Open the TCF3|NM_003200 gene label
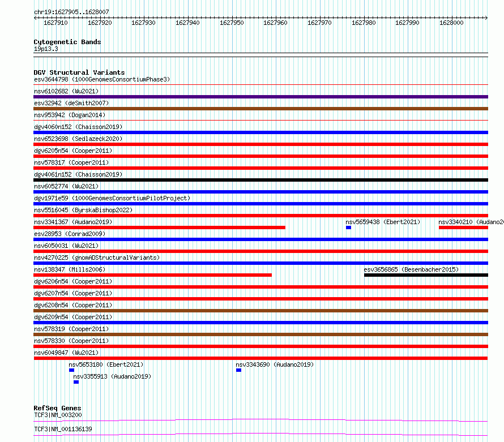Viewport: 504px width, 442px height. (x=58, y=415)
